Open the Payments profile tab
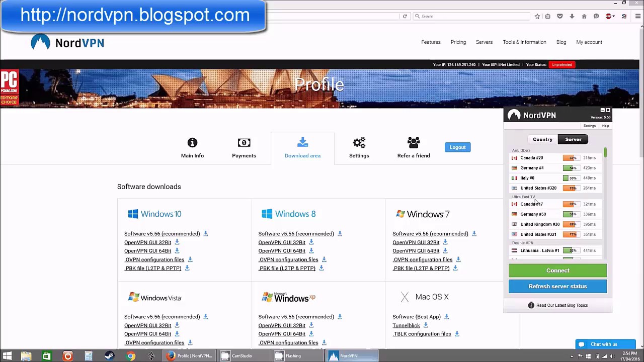This screenshot has width=644, height=362. click(244, 148)
